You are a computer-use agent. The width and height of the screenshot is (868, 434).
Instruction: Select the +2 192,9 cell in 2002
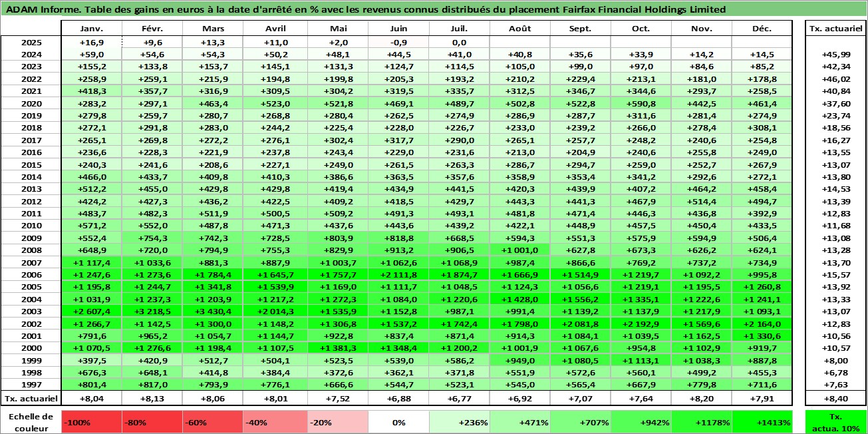click(x=641, y=323)
